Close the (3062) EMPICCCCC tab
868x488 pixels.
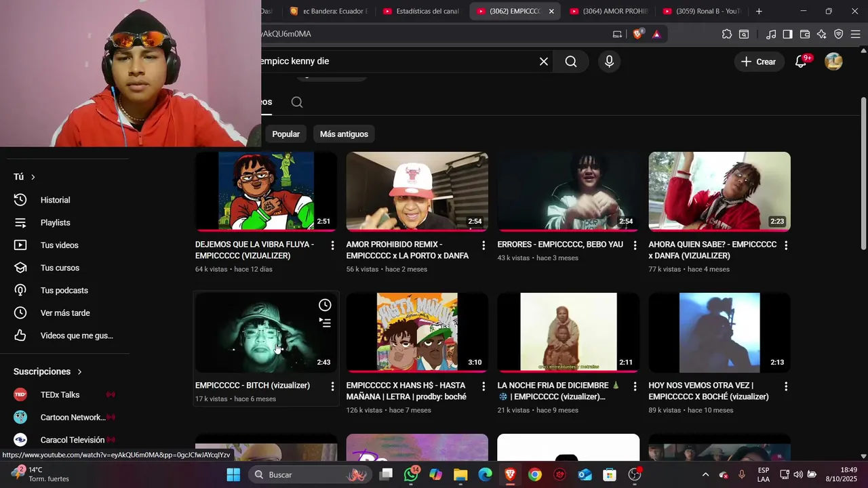pos(551,12)
